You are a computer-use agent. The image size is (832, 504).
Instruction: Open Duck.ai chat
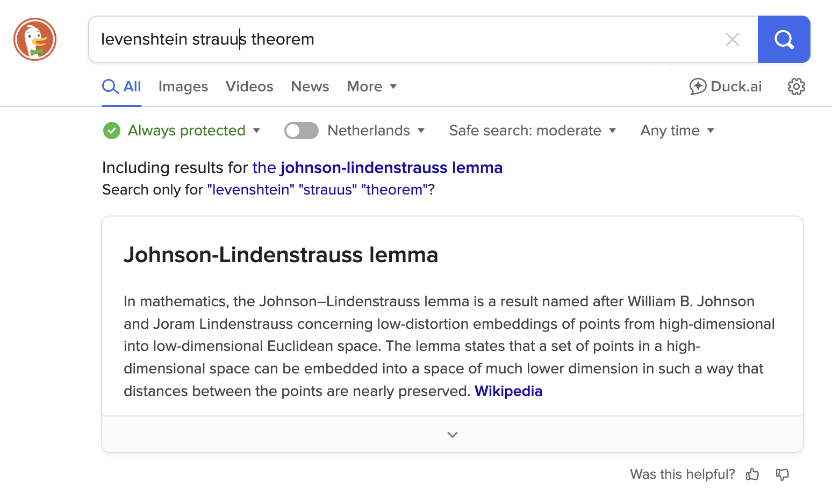[x=726, y=87]
